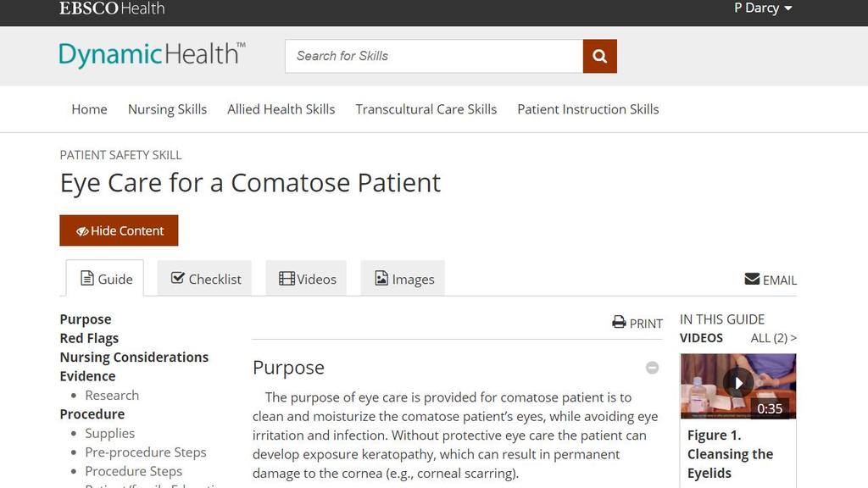The image size is (868, 488).
Task: Click the orange search magnifier button
Action: tap(599, 56)
